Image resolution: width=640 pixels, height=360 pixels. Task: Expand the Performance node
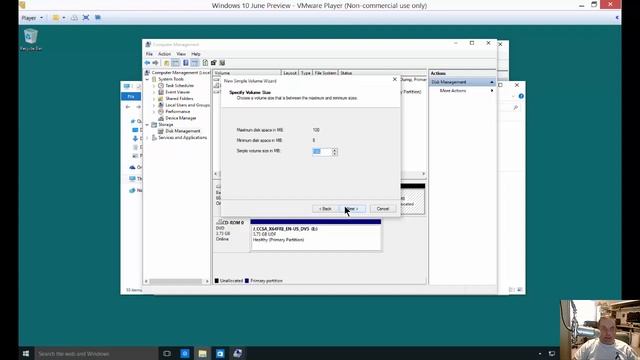(154, 111)
